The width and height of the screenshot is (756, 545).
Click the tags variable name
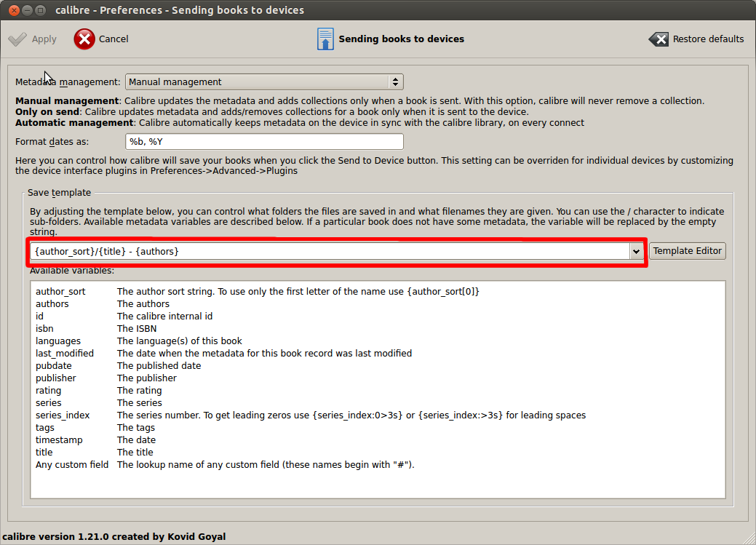pos(45,428)
